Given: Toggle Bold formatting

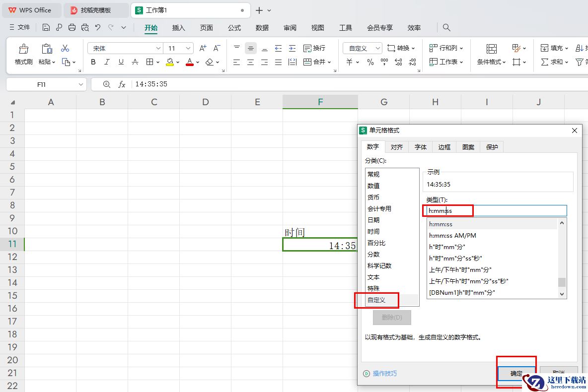Looking at the screenshot, I should [x=93, y=62].
